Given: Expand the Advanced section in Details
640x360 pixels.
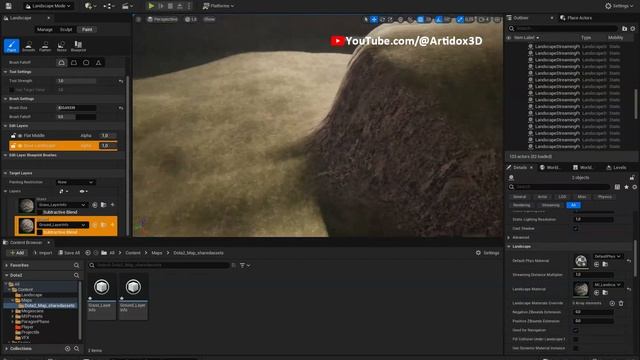Looking at the screenshot, I should tap(509, 238).
